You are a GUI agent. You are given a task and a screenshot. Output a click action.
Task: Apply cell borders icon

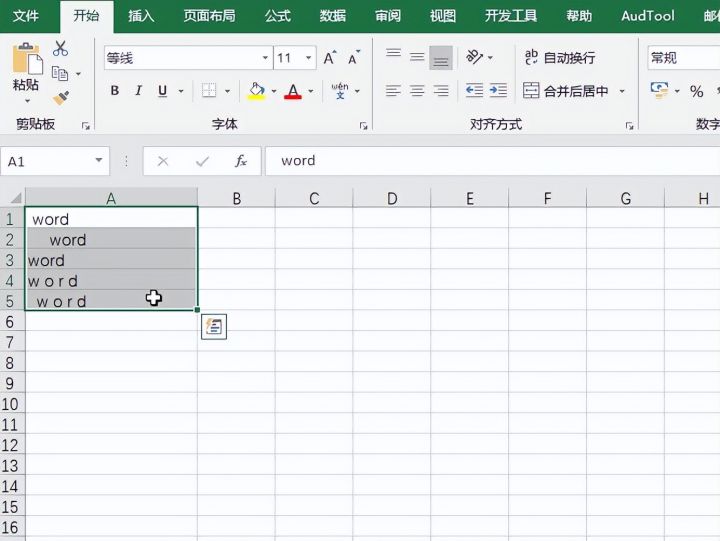pos(209,90)
